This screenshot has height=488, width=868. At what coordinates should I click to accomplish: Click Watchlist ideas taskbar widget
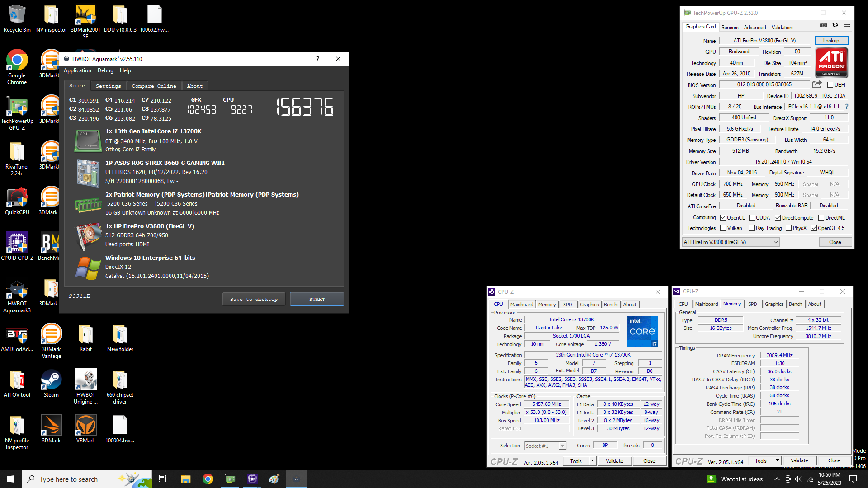coord(735,479)
